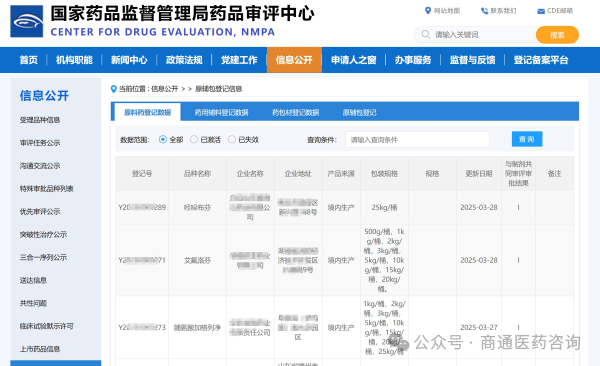Click the 品种名称 column header
Viewport: 600px width, 366px height.
pos(197,174)
